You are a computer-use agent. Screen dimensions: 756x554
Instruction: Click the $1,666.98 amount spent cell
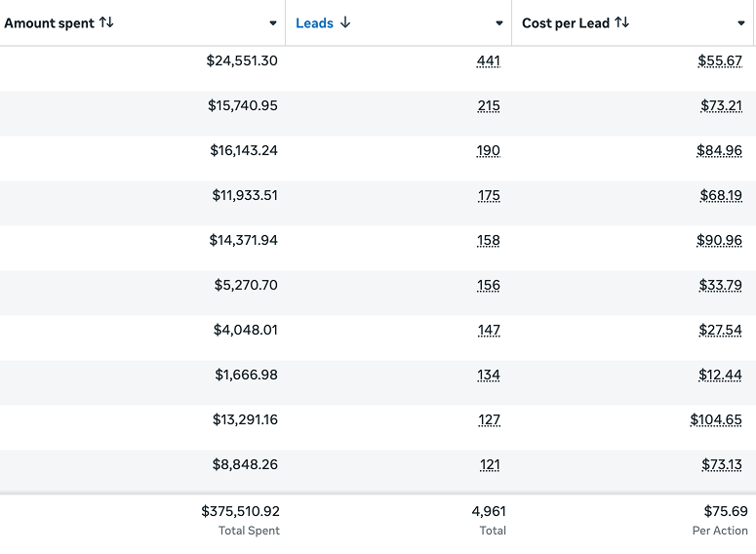(246, 376)
